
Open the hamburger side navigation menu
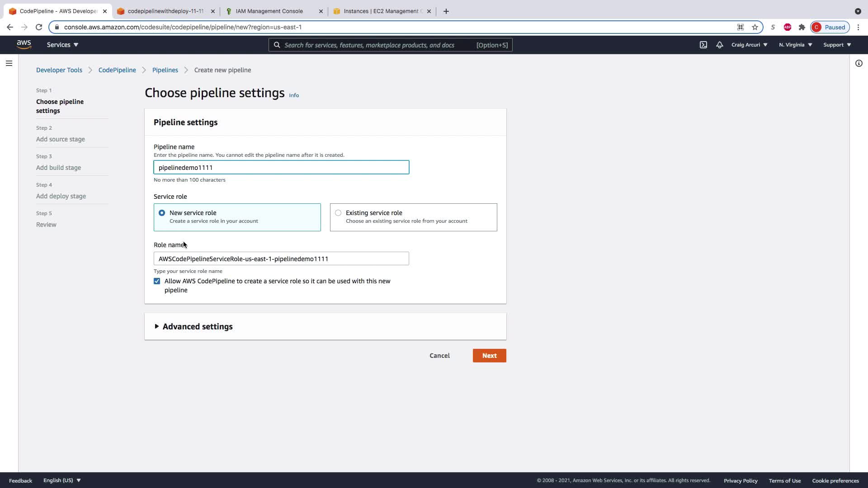pos(9,63)
